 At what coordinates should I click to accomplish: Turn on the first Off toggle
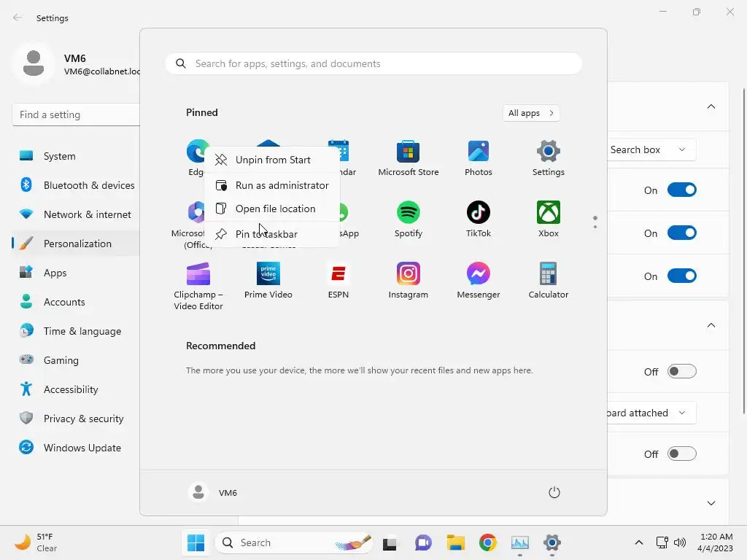click(682, 371)
